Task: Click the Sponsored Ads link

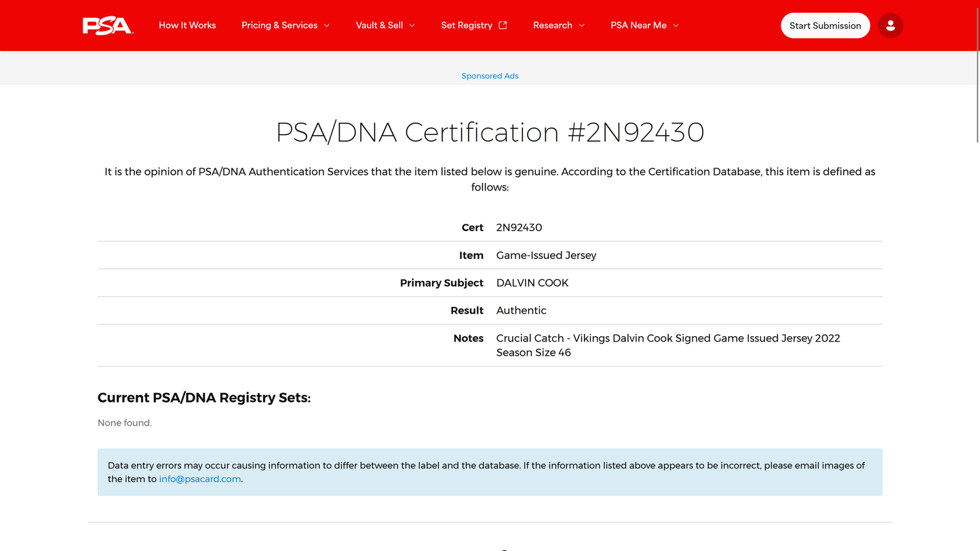Action: (490, 76)
